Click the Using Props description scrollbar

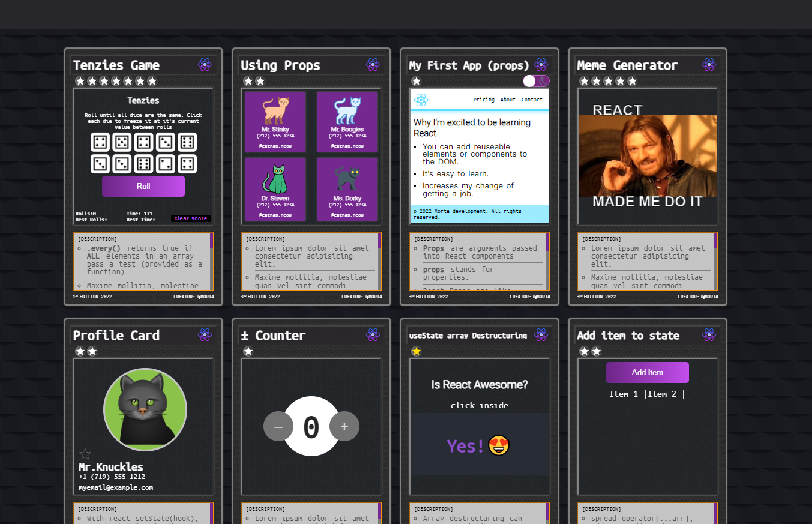(379, 262)
